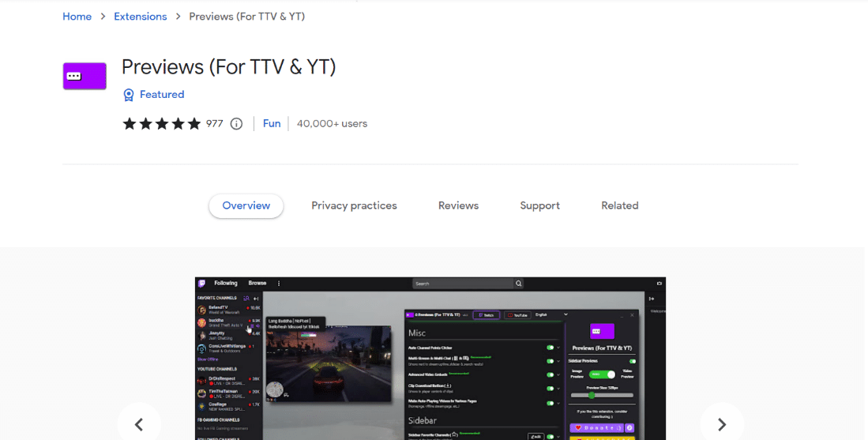Click CouRage channel avatar

(x=202, y=407)
